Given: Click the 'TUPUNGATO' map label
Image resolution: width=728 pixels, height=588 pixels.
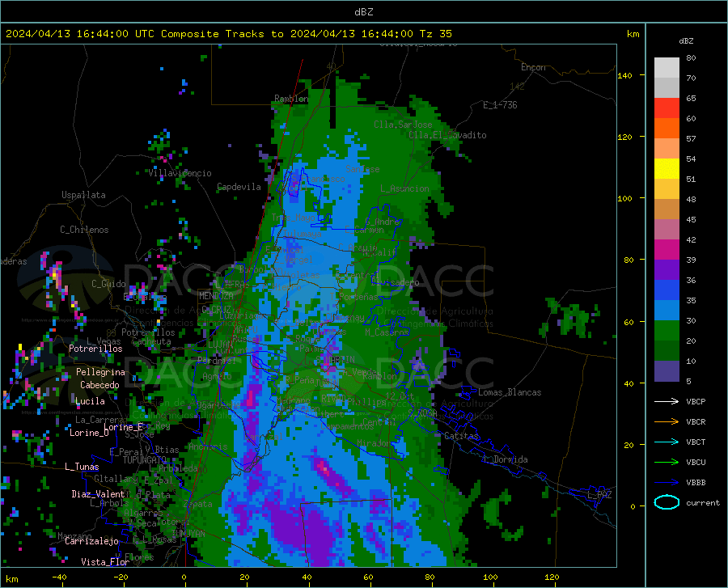Looking at the screenshot, I should (x=145, y=460).
